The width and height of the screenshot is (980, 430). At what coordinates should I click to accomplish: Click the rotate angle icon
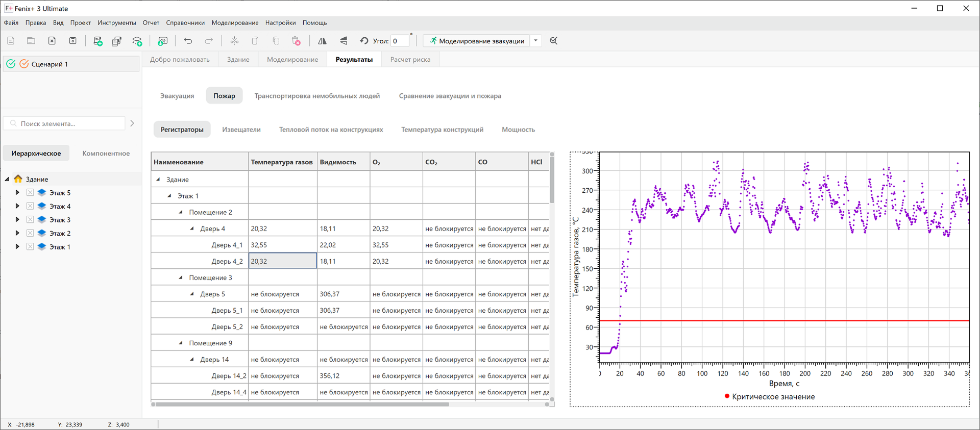pos(364,41)
